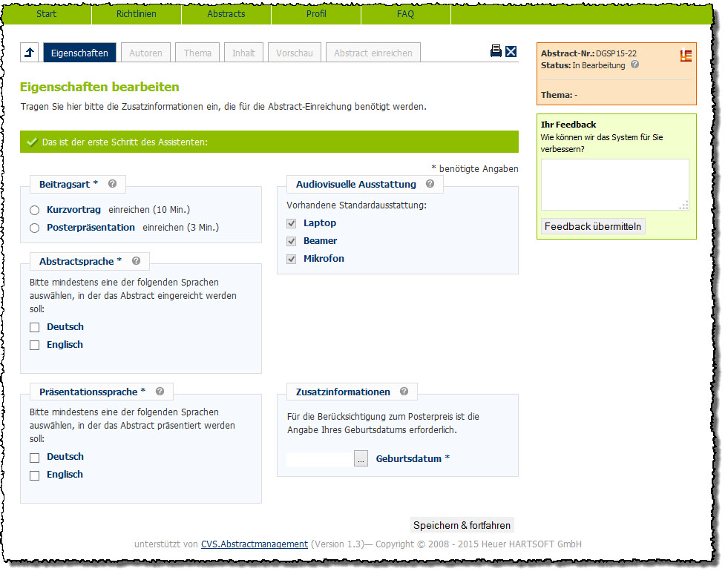Viewport: 728px width, 577px height.
Task: Click the help icon beside Abstractsprache
Action: pyautogui.click(x=136, y=261)
